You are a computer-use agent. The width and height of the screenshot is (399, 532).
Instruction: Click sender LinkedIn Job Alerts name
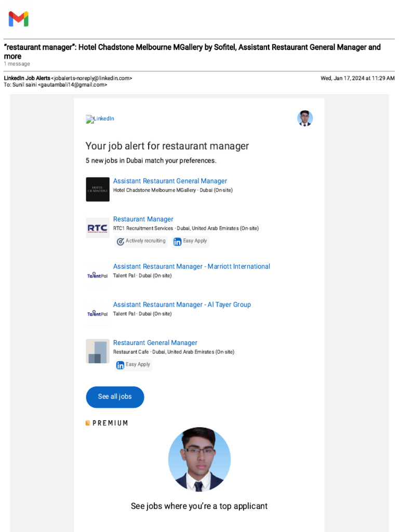click(x=27, y=78)
